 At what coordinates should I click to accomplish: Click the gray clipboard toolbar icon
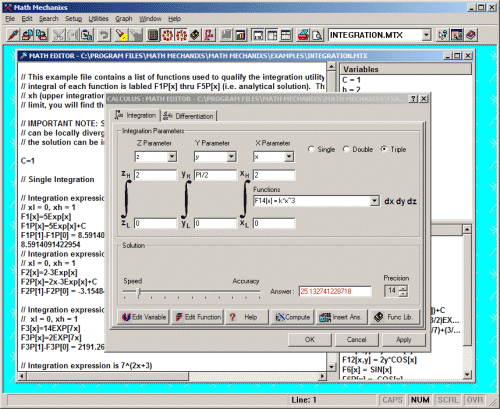coord(226,35)
